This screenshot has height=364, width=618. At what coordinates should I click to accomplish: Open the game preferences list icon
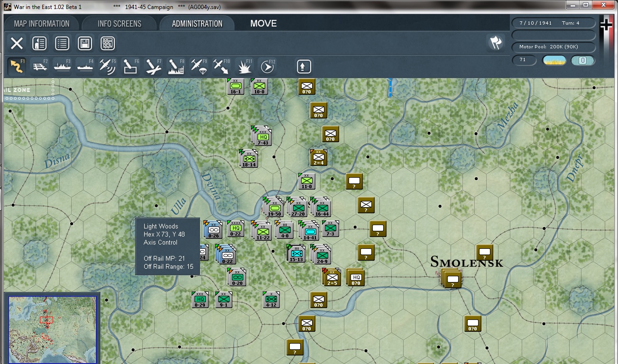[x=39, y=44]
